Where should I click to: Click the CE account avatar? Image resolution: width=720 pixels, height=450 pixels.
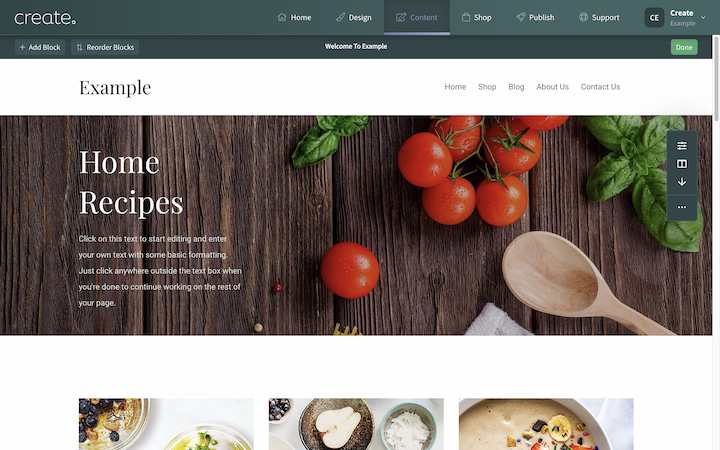(x=654, y=18)
